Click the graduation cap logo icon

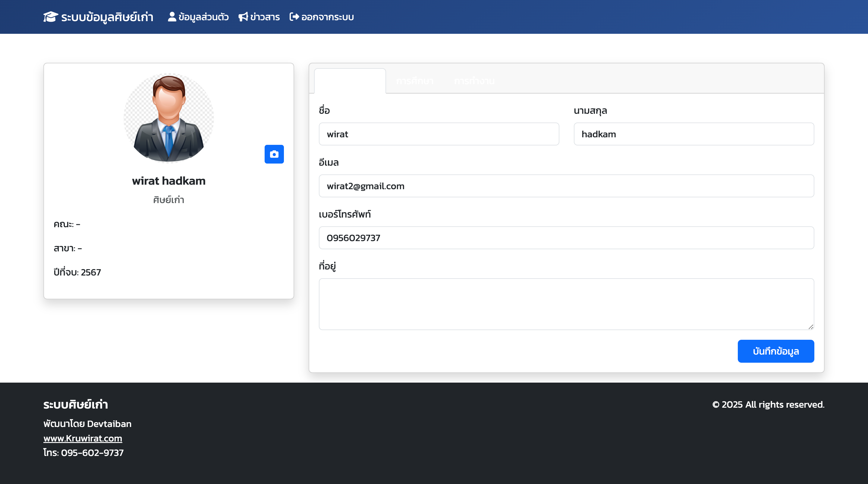point(51,17)
